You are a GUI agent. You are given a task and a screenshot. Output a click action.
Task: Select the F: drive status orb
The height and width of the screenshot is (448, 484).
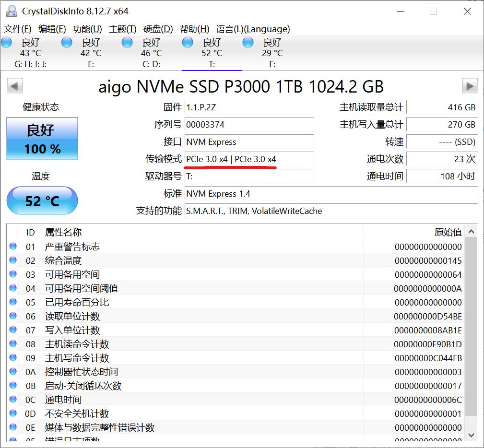point(248,42)
